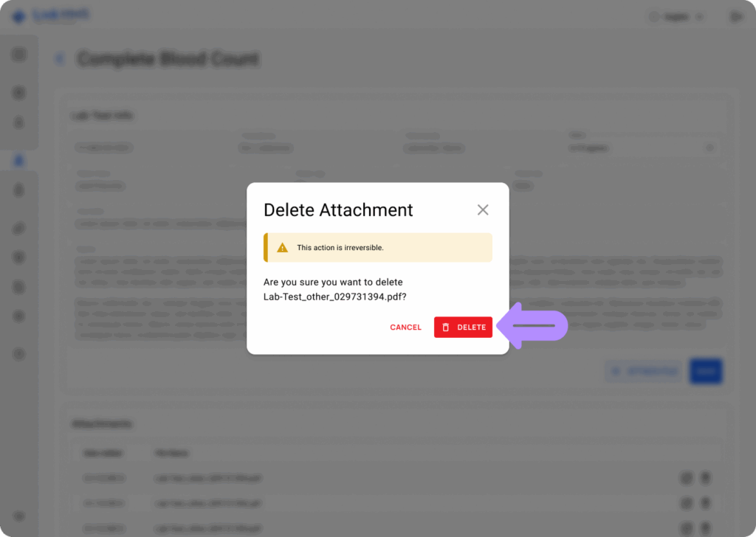This screenshot has width=756, height=537.
Task: Open the dropdown arrow in the top-right info field
Action: [709, 148]
